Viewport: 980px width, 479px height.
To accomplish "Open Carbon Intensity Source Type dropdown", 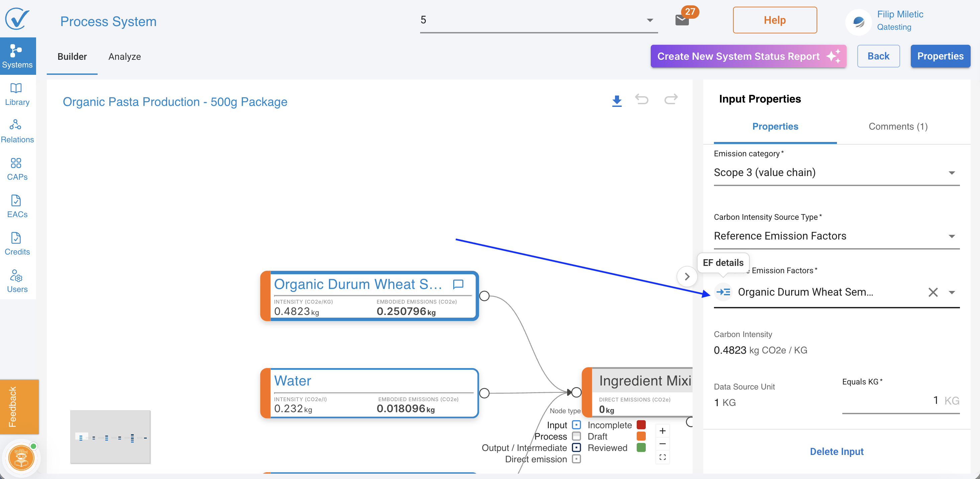I will pyautogui.click(x=836, y=236).
